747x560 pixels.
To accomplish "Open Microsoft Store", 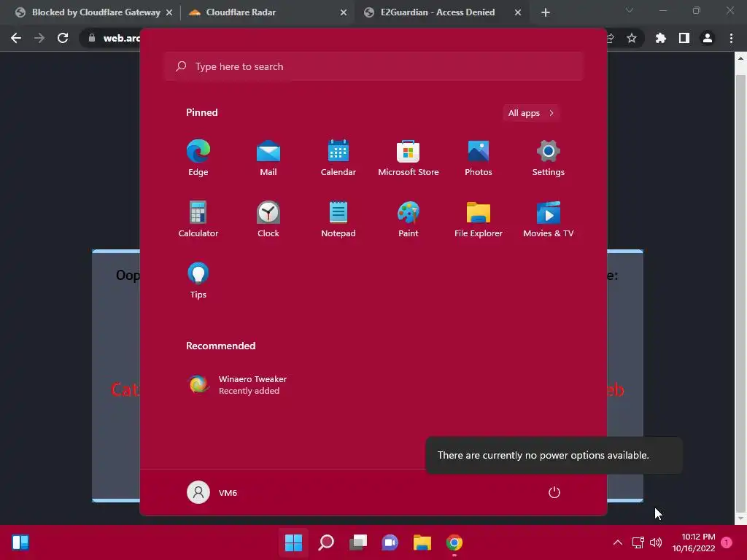I will 409,158.
